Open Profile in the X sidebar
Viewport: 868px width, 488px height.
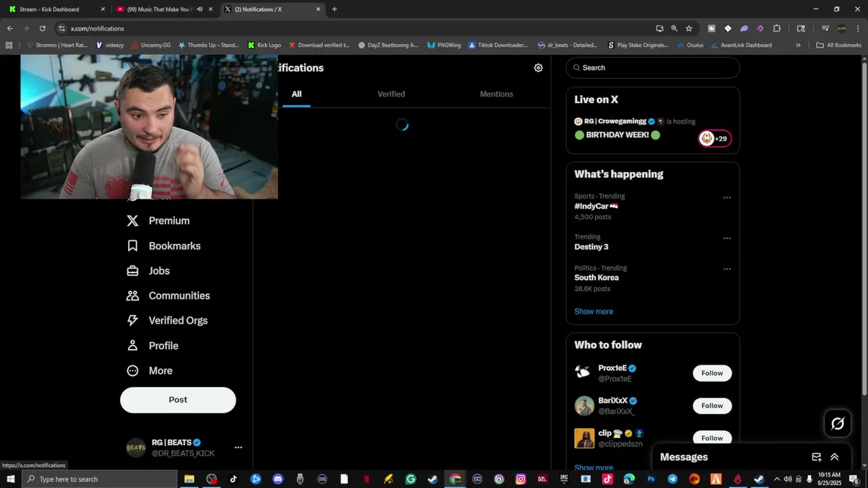(153, 346)
